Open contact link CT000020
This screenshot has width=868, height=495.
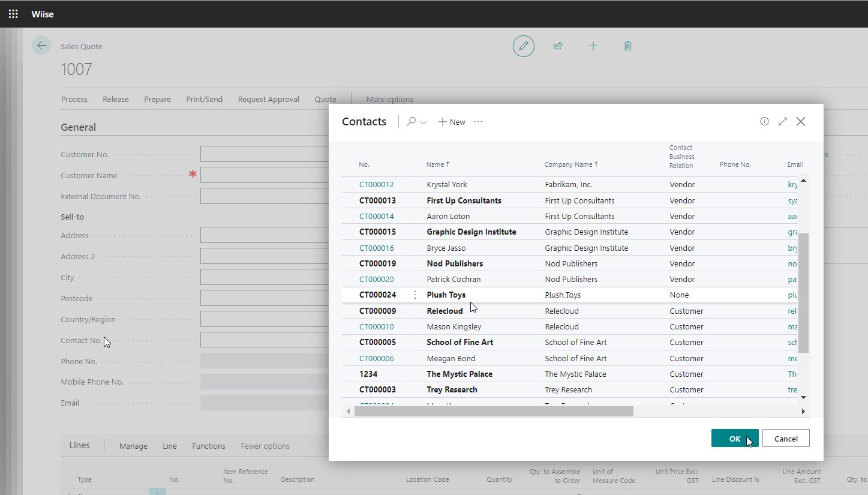[x=377, y=279]
